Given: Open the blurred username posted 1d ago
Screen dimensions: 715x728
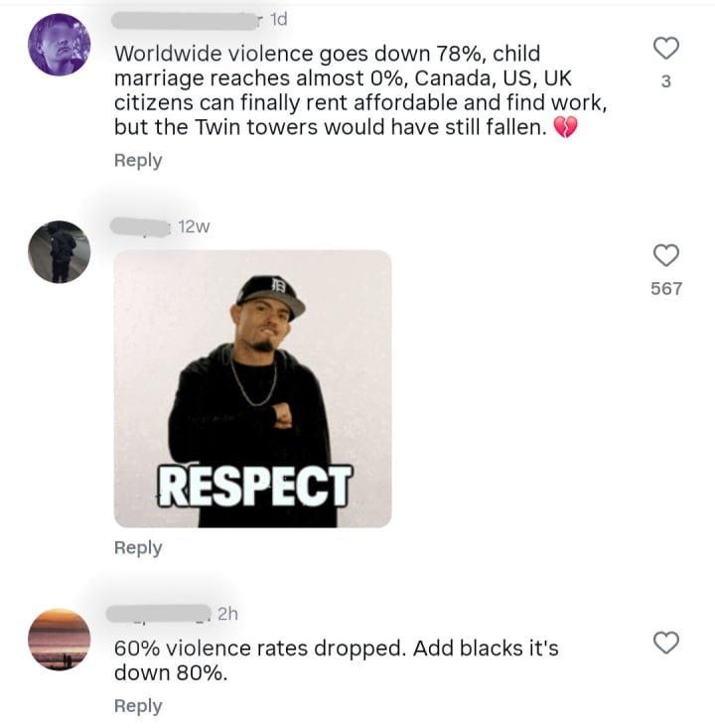Looking at the screenshot, I should (x=185, y=21).
